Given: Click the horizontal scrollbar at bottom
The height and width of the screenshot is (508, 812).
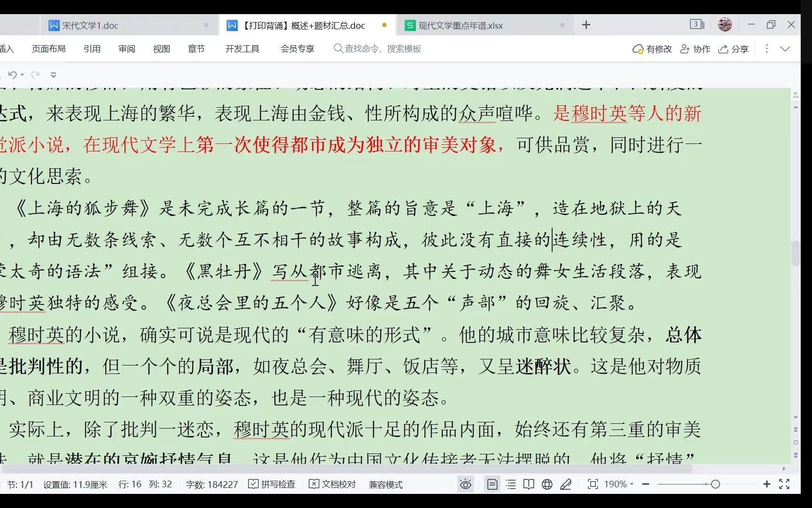Looking at the screenshot, I should (x=347, y=469).
